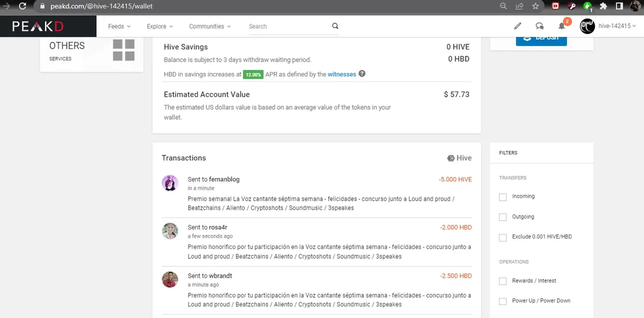
Task: Open the key-shaped extension icon
Action: click(572, 6)
